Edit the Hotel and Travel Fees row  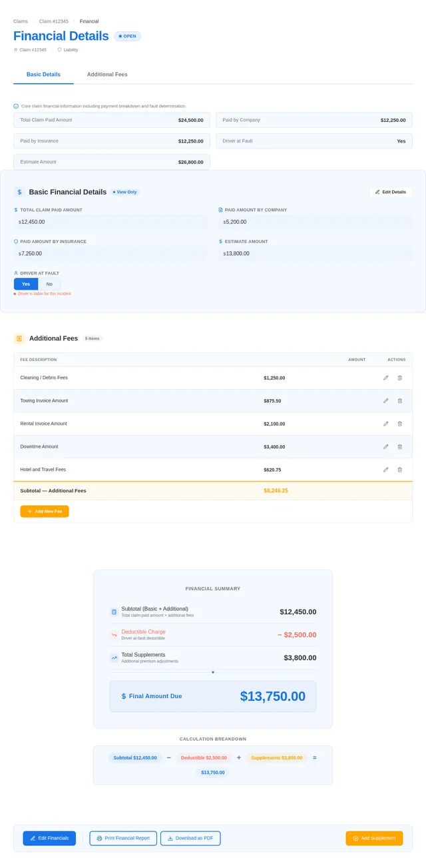point(385,470)
